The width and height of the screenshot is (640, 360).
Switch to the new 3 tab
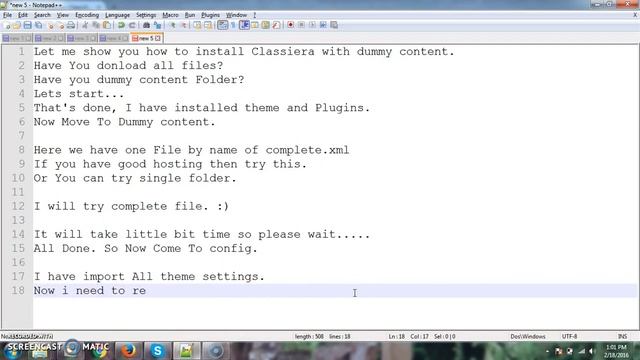pos(82,38)
